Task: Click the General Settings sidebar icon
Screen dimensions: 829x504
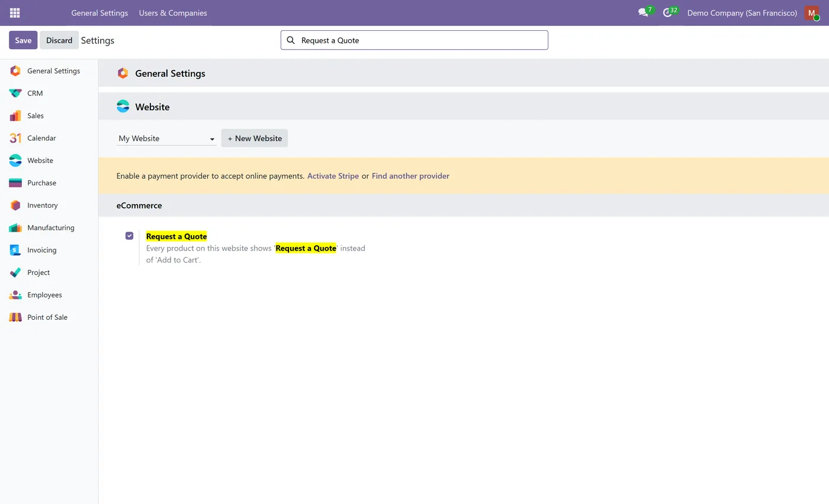Action: pos(15,71)
